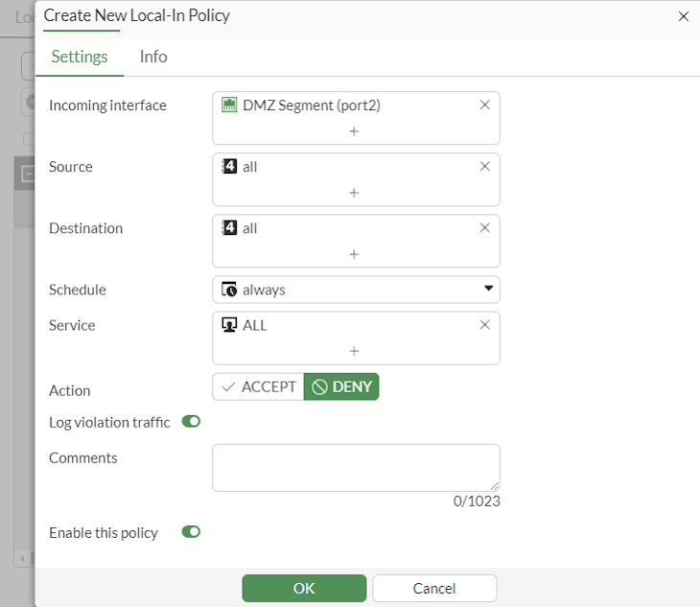Disable the Enable this policy switch
This screenshot has width=700, height=607.
pos(191,531)
